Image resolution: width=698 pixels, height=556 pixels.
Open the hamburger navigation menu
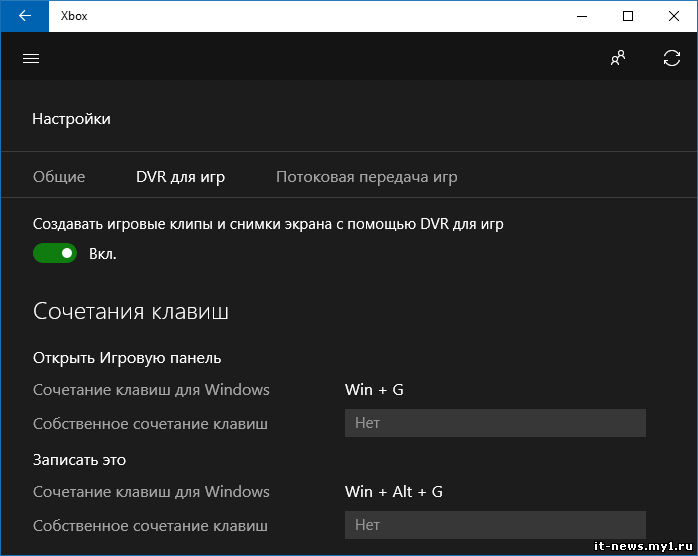[x=31, y=58]
